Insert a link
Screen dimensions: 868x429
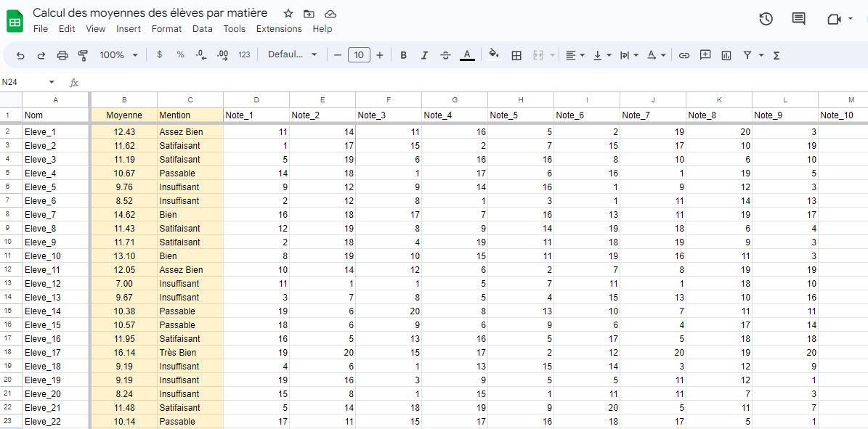click(x=684, y=54)
